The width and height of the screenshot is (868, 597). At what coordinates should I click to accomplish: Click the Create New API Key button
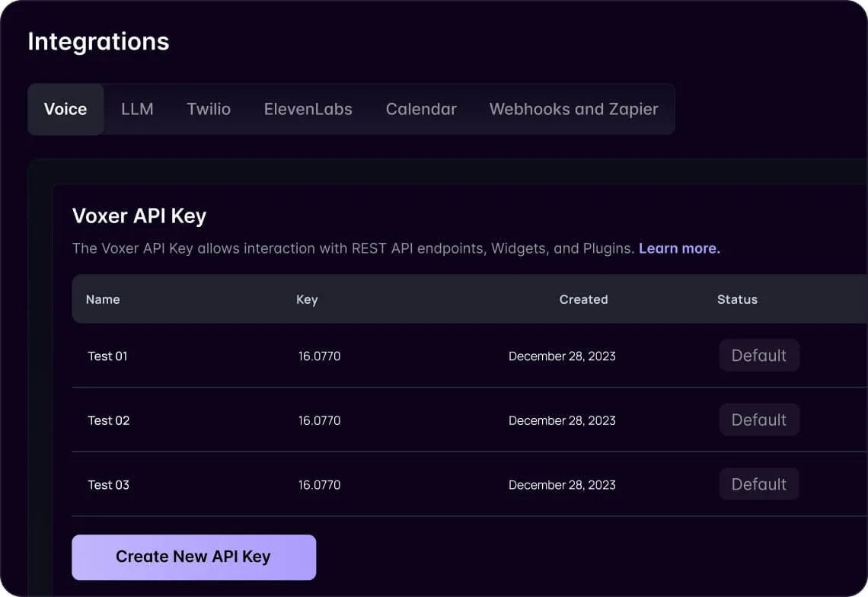193,557
